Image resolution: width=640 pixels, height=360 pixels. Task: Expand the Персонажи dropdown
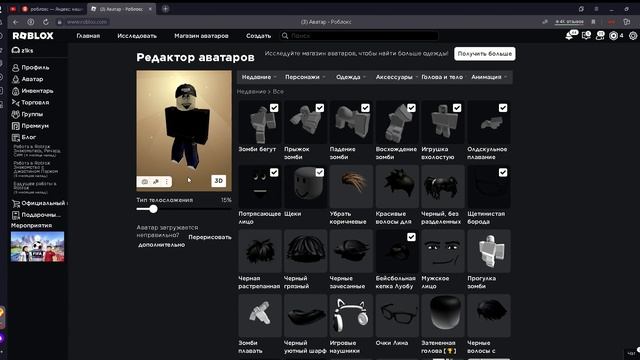tap(305, 77)
